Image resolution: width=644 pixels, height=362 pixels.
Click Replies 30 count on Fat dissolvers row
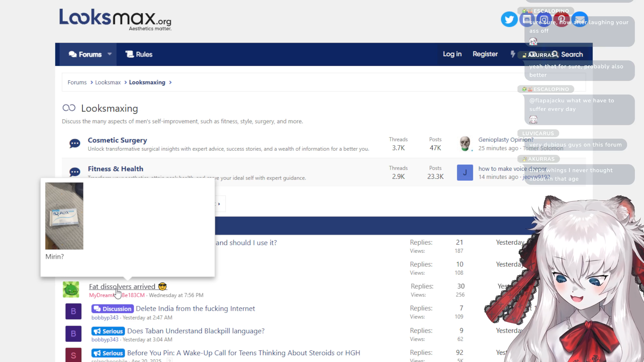click(461, 286)
